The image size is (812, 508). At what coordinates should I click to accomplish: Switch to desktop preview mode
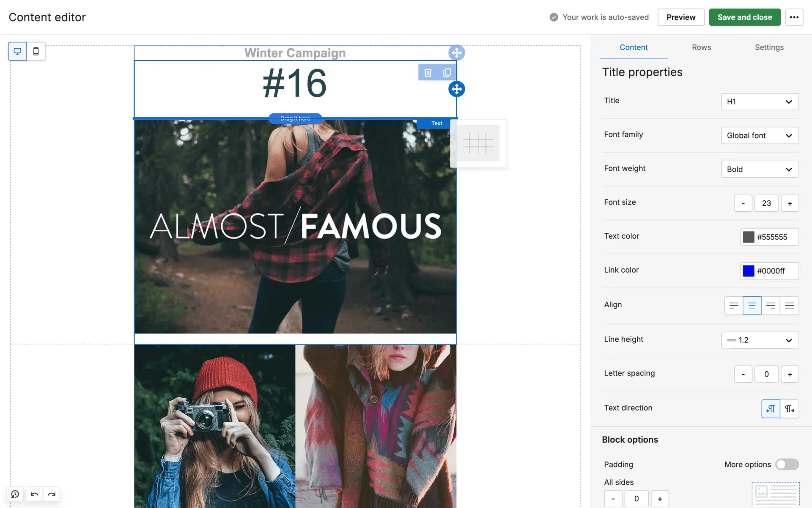[17, 51]
